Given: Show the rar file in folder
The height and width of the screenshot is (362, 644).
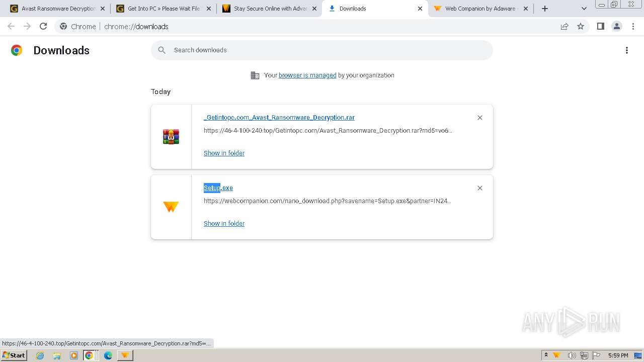Looking at the screenshot, I should [224, 153].
